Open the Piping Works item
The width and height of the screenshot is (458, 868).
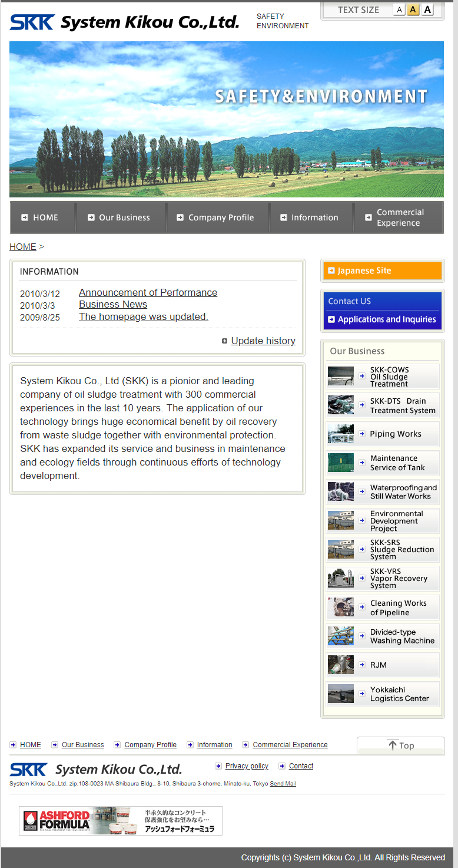coord(383,434)
